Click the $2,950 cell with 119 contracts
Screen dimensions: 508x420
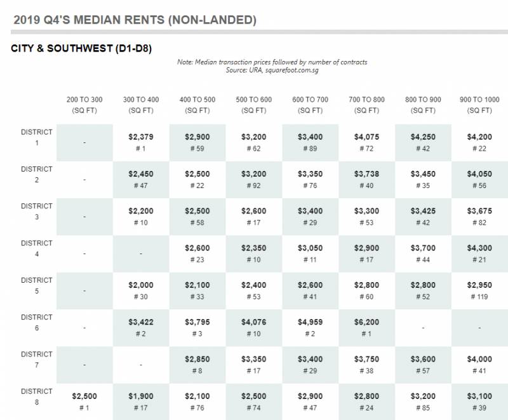[x=479, y=290]
